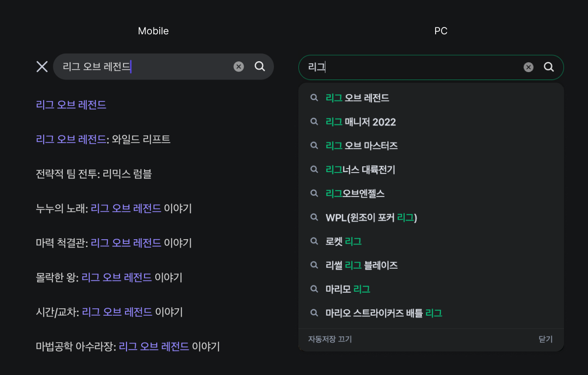This screenshot has height=375, width=588.
Task: Clear the PC search field text
Action: 528,67
